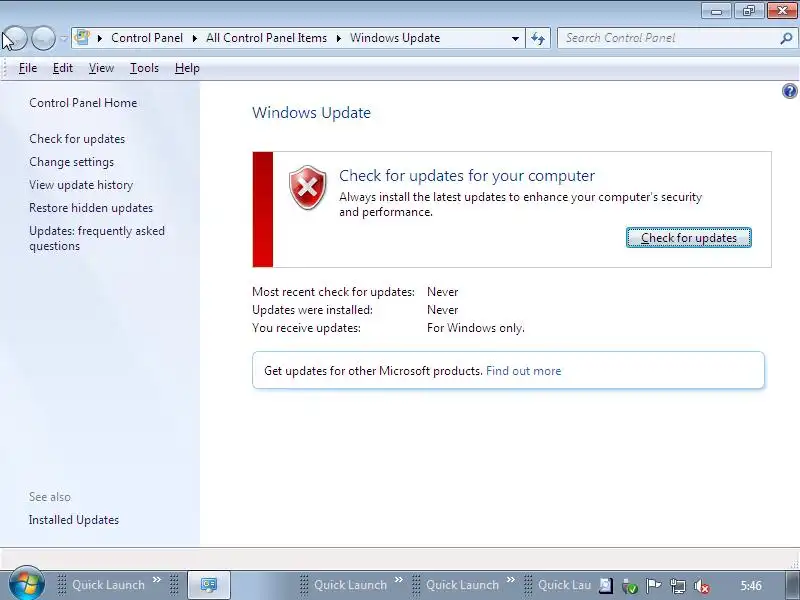Click the network tray icon

pos(678,586)
